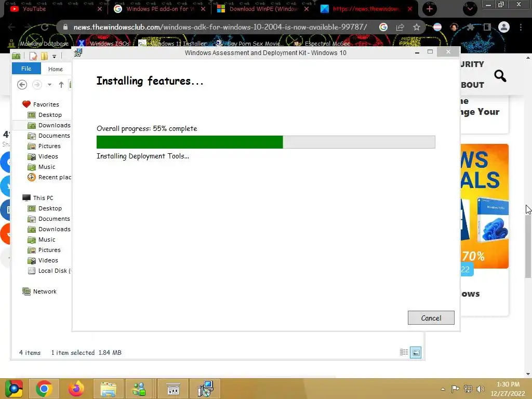The image size is (532, 399).
Task: Open Firefox from the taskbar
Action: coord(76,389)
